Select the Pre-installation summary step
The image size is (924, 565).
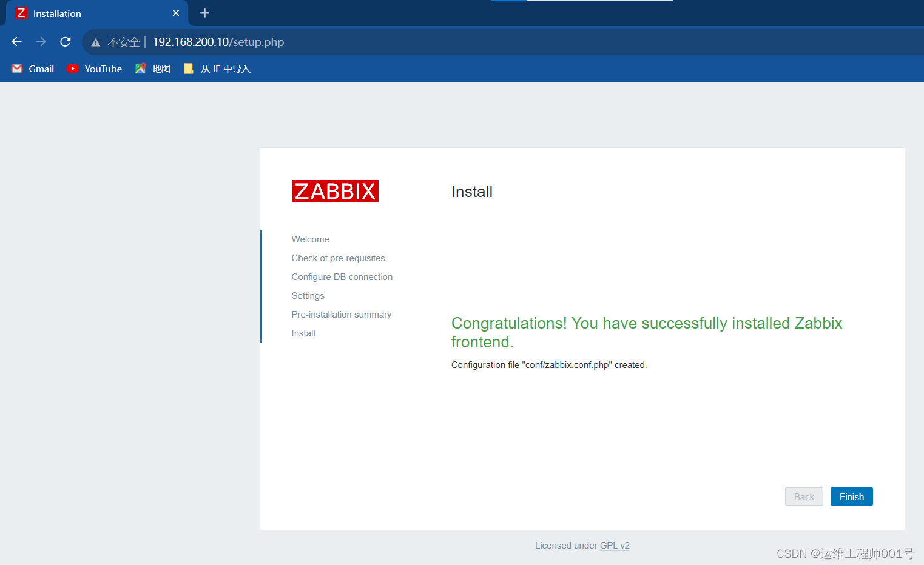(341, 315)
